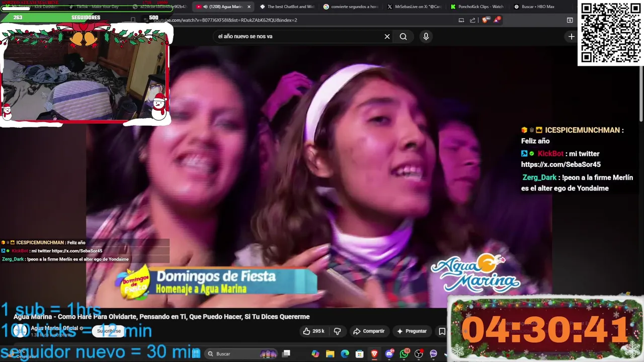Viewport: 644px width, 362px height.
Task: Dislike the Agua Marina video
Action: click(338, 331)
